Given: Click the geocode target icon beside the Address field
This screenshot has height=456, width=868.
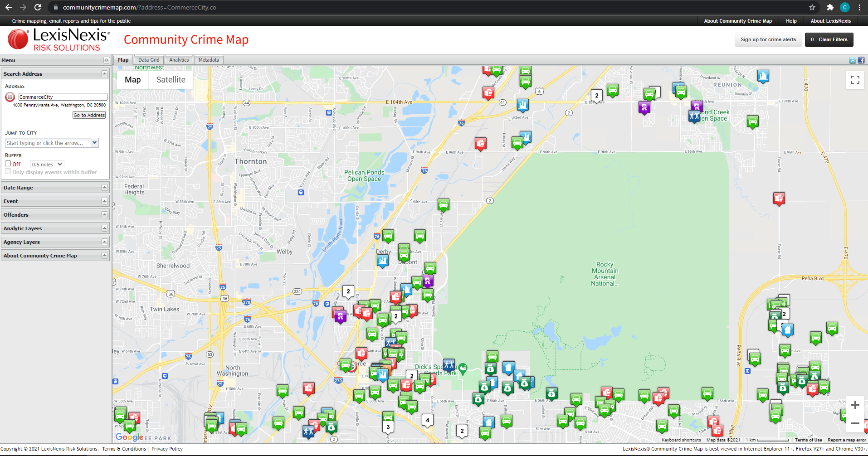Looking at the screenshot, I should tap(10, 97).
